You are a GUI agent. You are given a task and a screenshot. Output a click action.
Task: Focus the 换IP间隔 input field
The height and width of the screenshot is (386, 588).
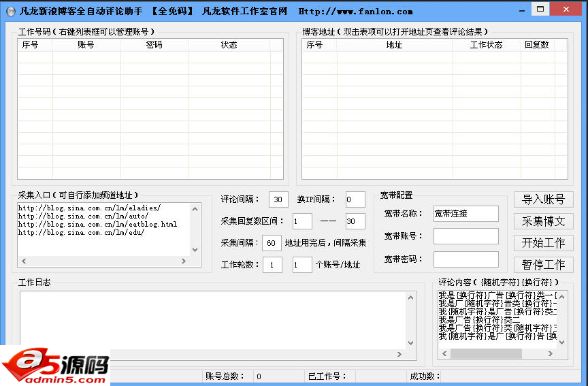(355, 199)
